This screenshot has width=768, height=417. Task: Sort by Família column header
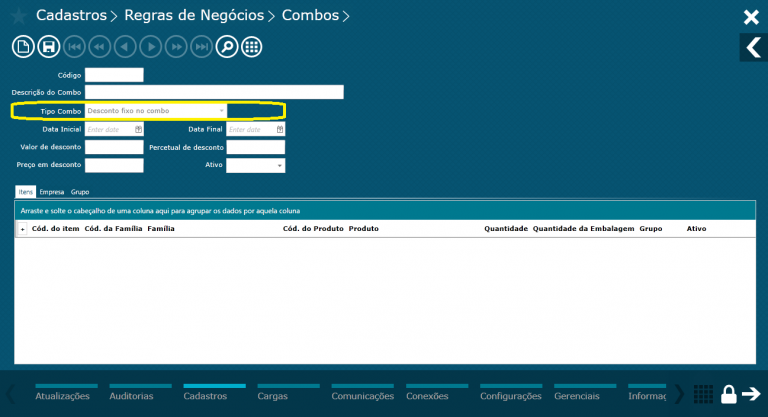coord(161,229)
